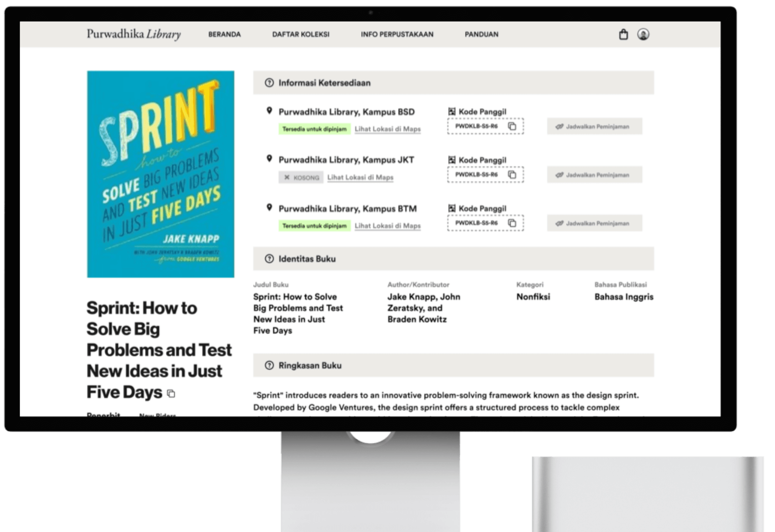The width and height of the screenshot is (775, 532).
Task: Open Lihat Lokasi di Maps for Kampus JKT
Action: pyautogui.click(x=360, y=177)
